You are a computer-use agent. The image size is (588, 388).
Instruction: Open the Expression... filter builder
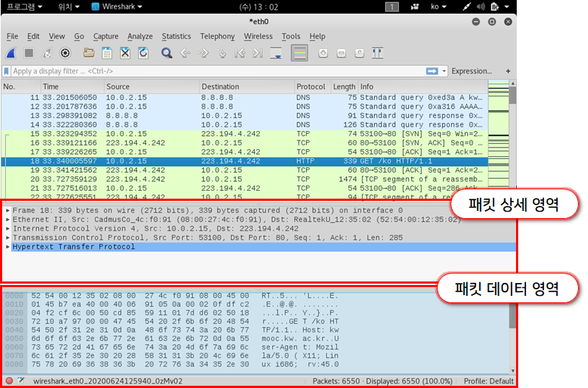click(471, 71)
